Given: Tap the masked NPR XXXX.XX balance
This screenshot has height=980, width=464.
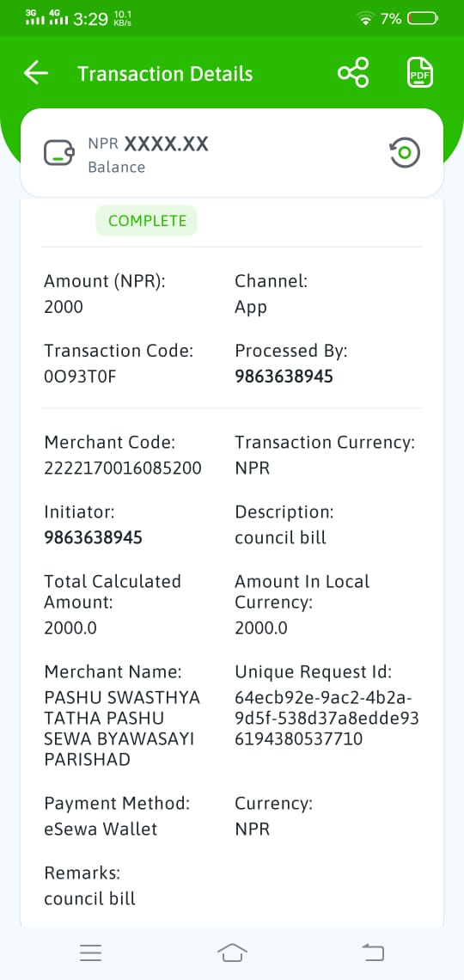Looking at the screenshot, I should [148, 144].
